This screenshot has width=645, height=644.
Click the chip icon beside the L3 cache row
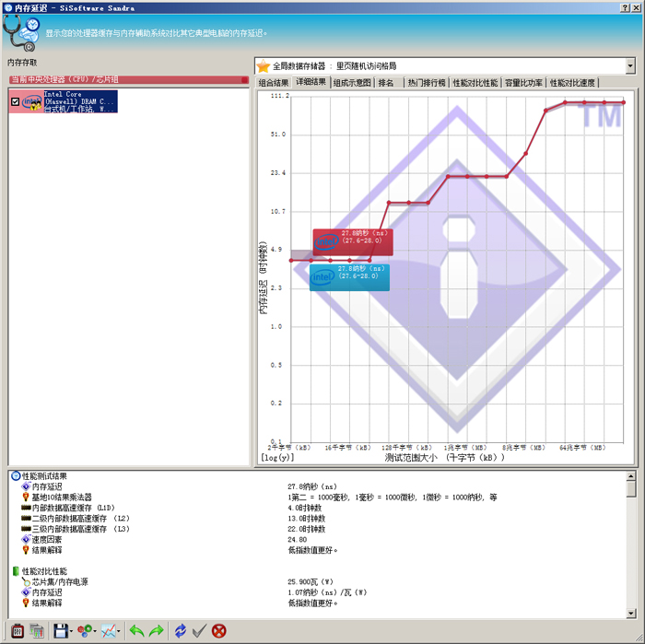pos(26,529)
